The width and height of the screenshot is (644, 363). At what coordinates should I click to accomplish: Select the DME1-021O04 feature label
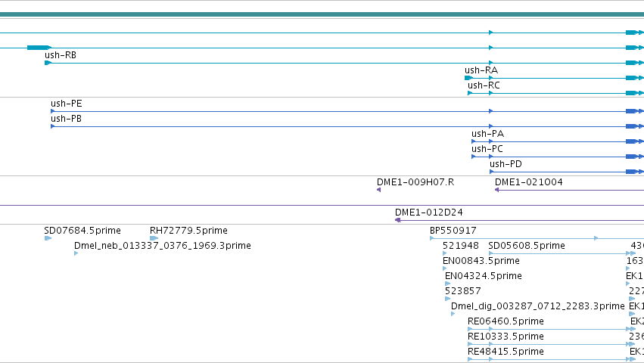[x=528, y=182]
